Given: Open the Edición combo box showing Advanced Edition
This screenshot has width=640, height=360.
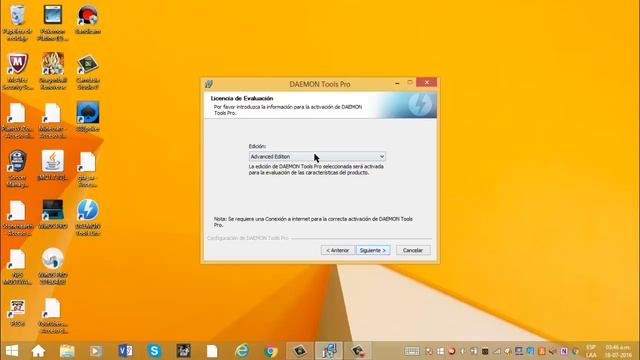Looking at the screenshot, I should [317, 157].
